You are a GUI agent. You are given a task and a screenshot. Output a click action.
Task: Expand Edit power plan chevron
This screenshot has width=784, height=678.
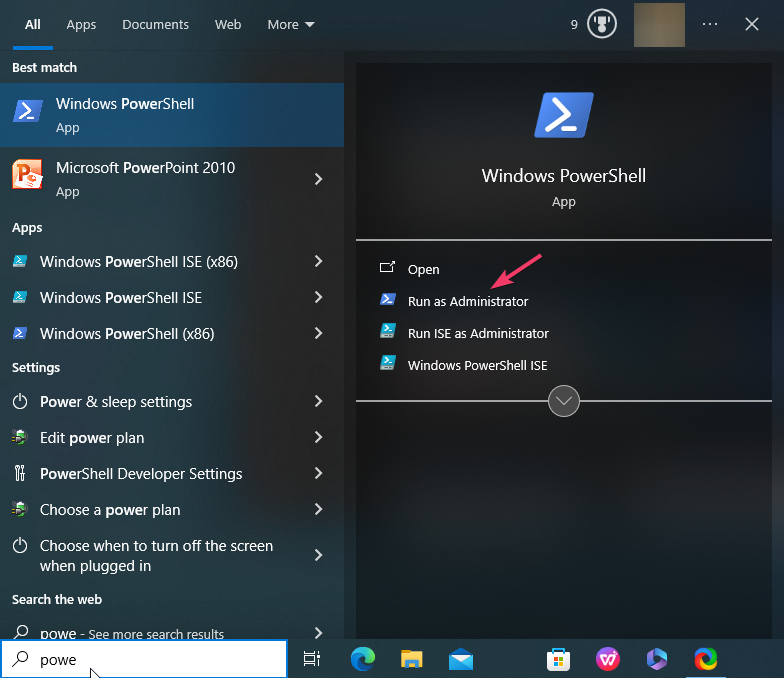[x=318, y=437]
